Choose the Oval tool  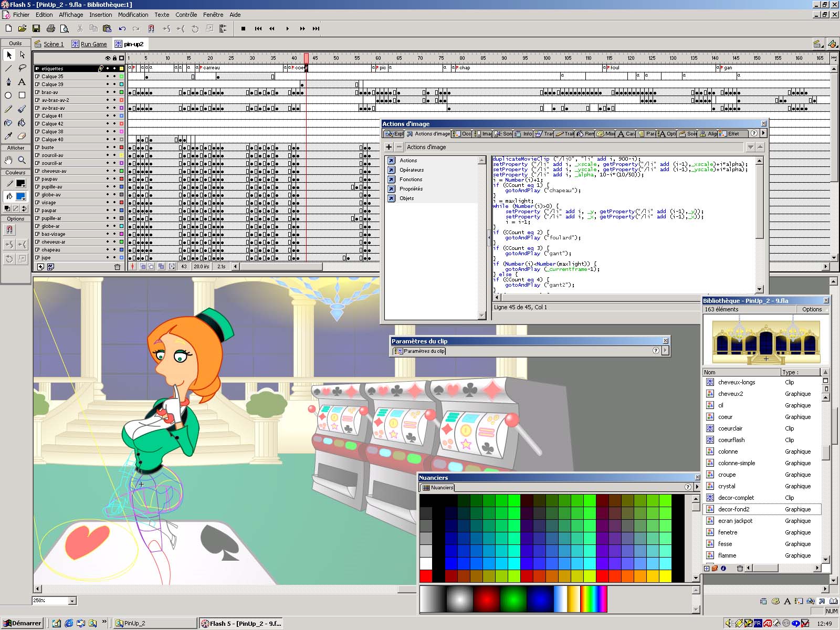[9, 96]
